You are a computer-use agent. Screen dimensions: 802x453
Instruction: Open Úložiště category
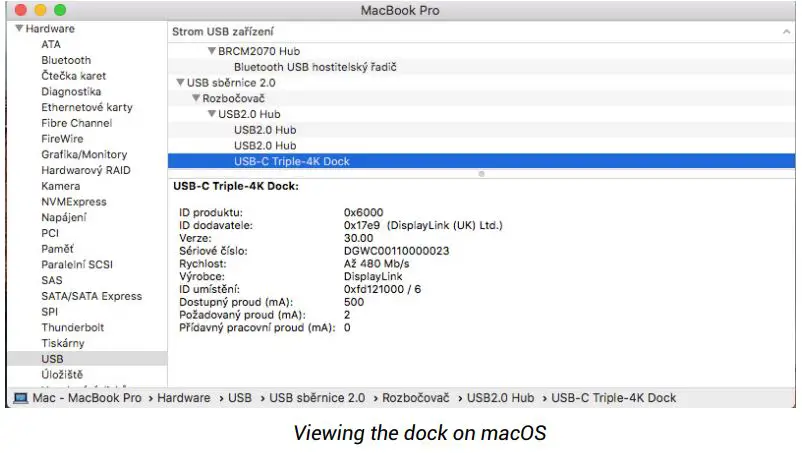tap(62, 375)
